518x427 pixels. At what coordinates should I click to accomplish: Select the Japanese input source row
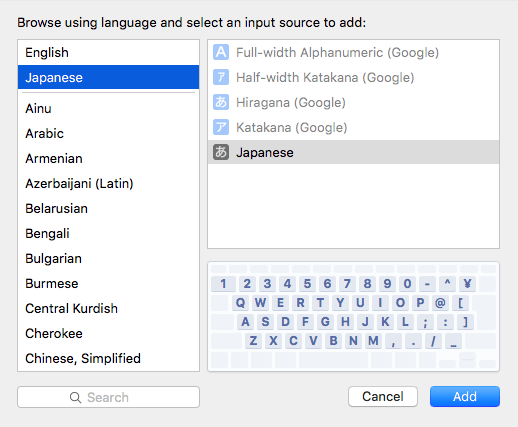[353, 152]
